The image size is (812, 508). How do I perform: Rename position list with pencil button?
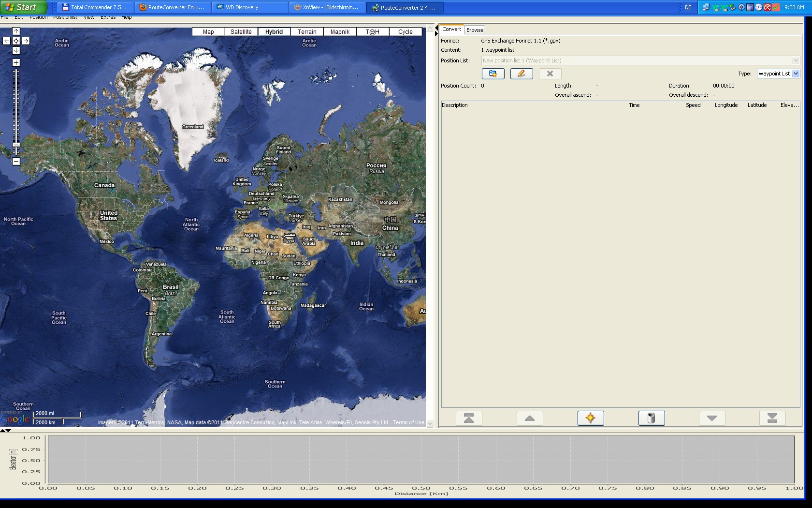pos(521,74)
